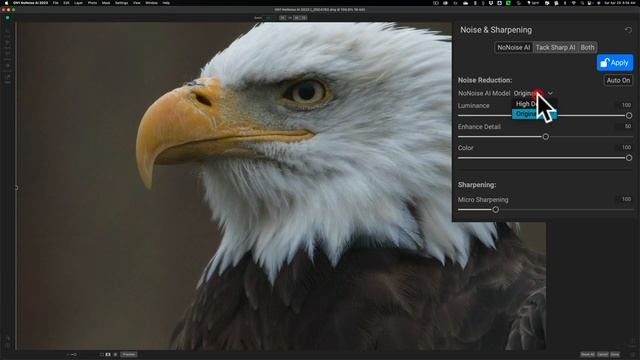Toggle the Auto On button
Screen dimensions: 640x360
pyautogui.click(x=618, y=80)
